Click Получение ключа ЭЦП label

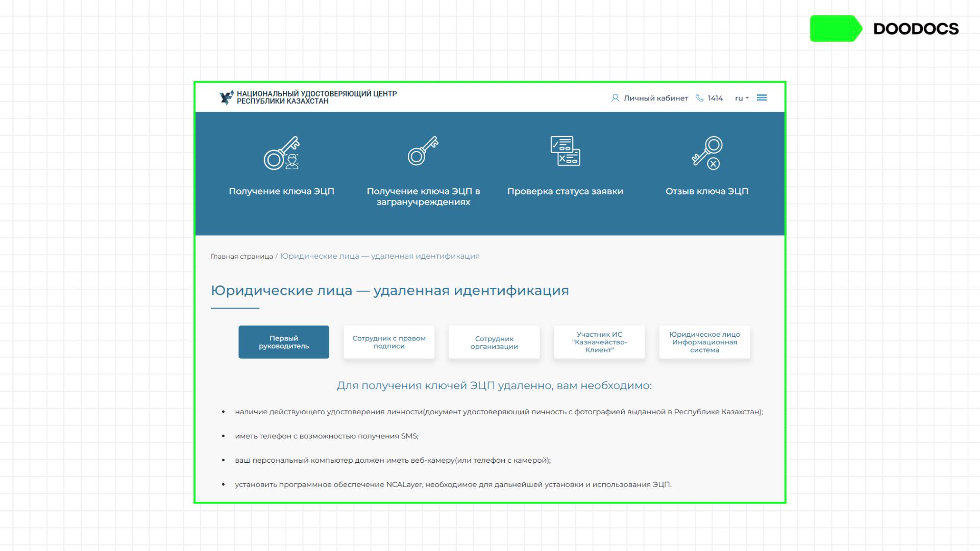(281, 191)
